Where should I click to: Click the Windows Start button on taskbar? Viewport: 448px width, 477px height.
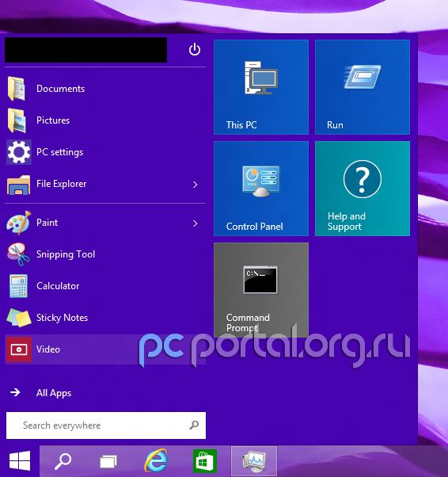pos(20,460)
